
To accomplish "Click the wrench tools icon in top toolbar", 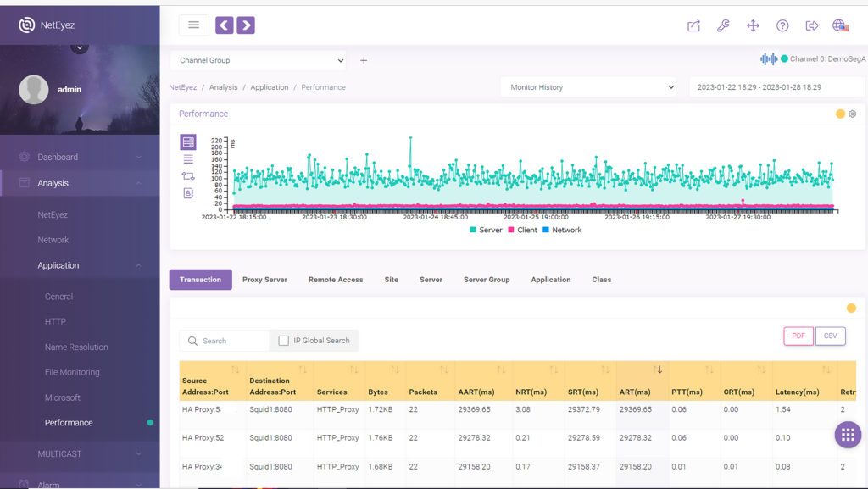I will click(x=723, y=25).
